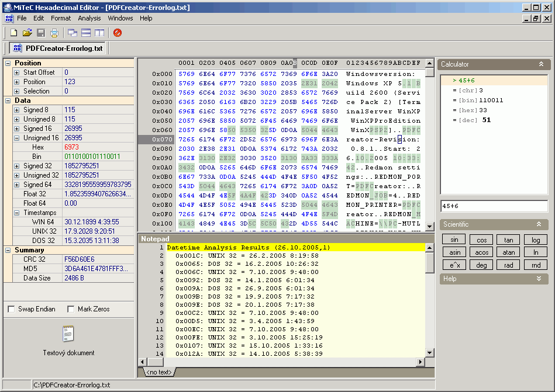The image size is (555, 392).
Task: Click the Cascade windows icon
Action: coord(73,33)
